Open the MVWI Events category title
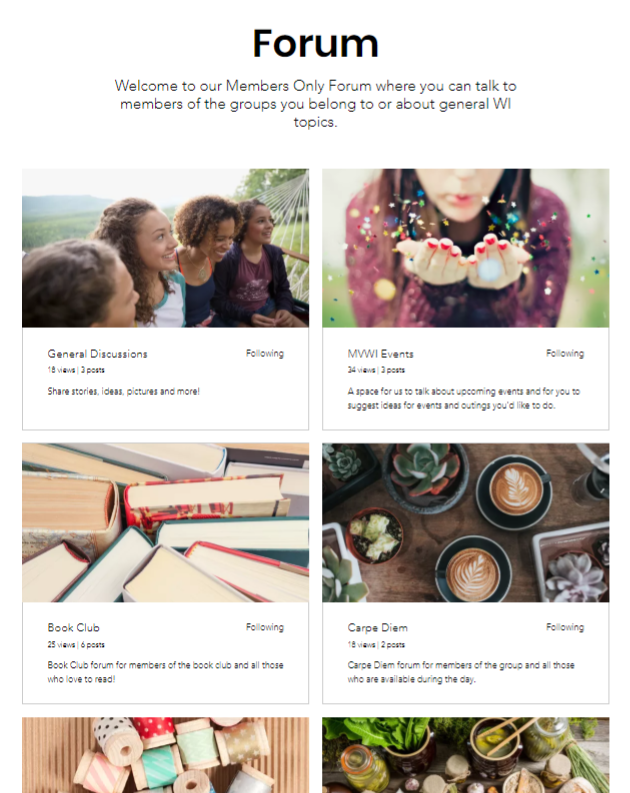The width and height of the screenshot is (630, 793). 380,354
